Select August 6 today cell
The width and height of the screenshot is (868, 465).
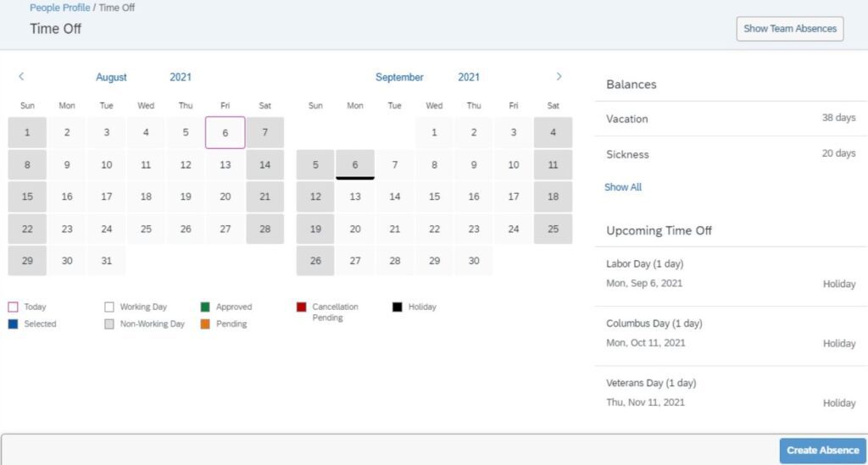225,133
